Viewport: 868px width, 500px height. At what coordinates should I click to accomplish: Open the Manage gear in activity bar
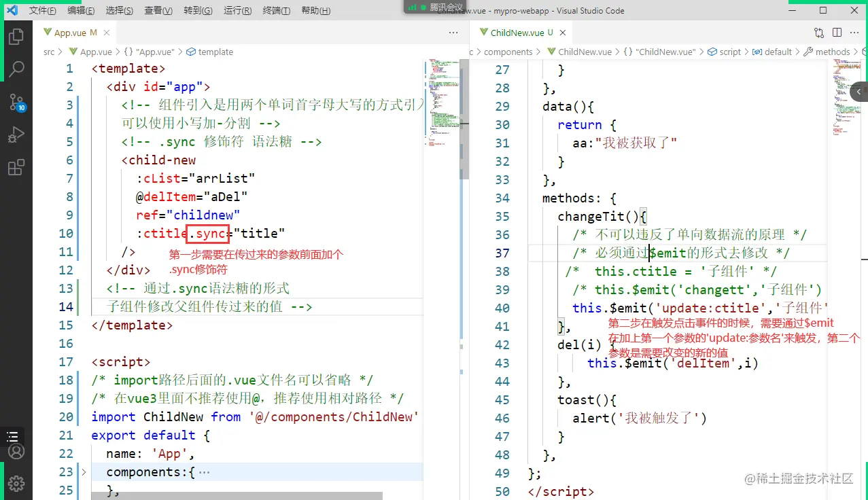(x=16, y=484)
